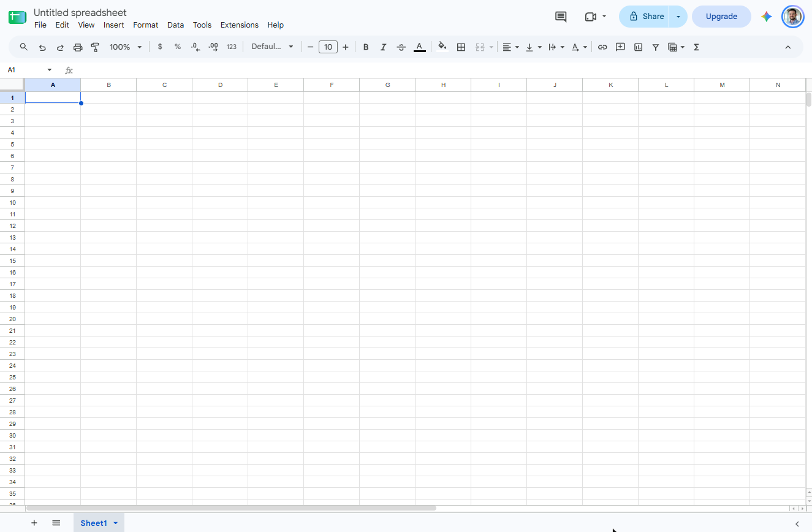The image size is (812, 532).
Task: Click the font size input field
Action: [x=328, y=47]
